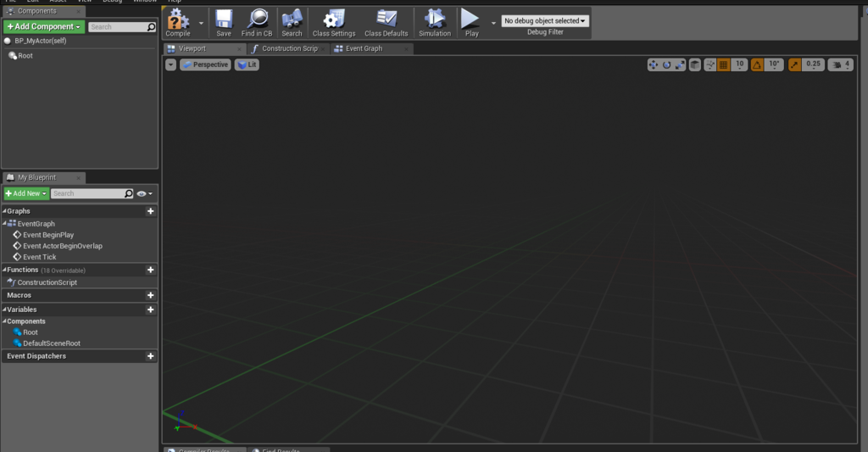Open the eye view options in My Blueprint
868x452 pixels.
point(144,194)
